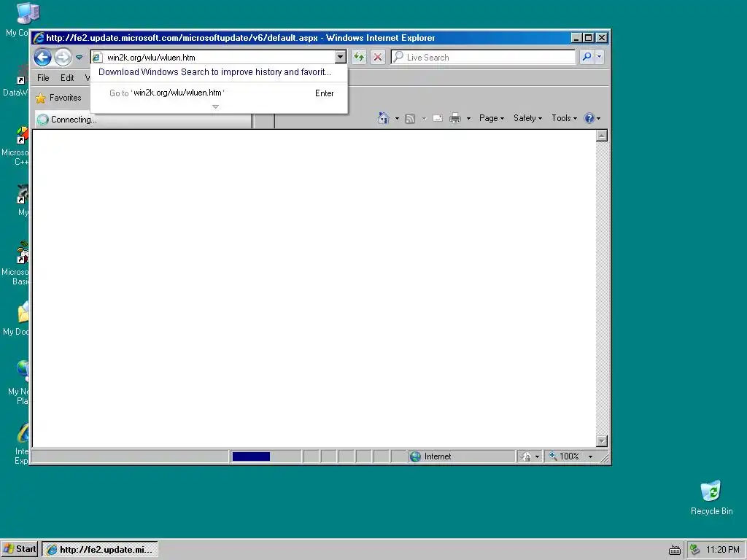This screenshot has height=560, width=747.
Task: Click the Internet Explorer logo in title bar
Action: [39, 38]
